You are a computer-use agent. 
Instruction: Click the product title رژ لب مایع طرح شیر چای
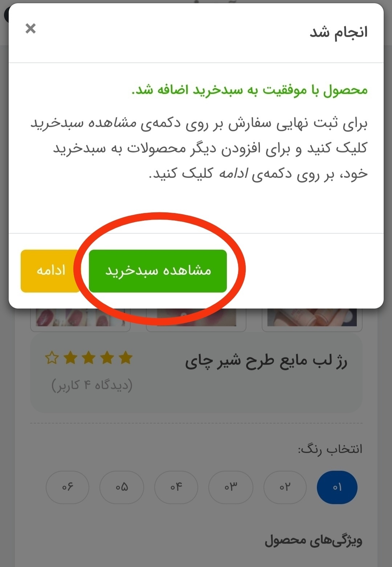[266, 361]
